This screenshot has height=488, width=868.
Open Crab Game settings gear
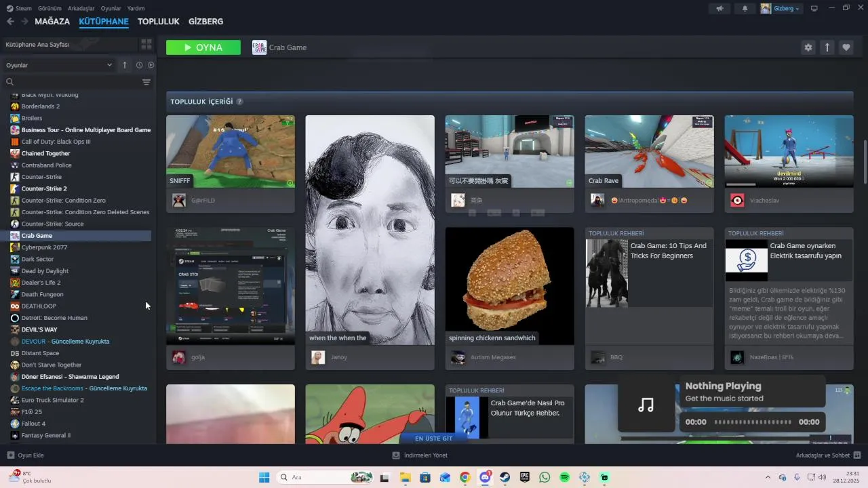click(808, 47)
